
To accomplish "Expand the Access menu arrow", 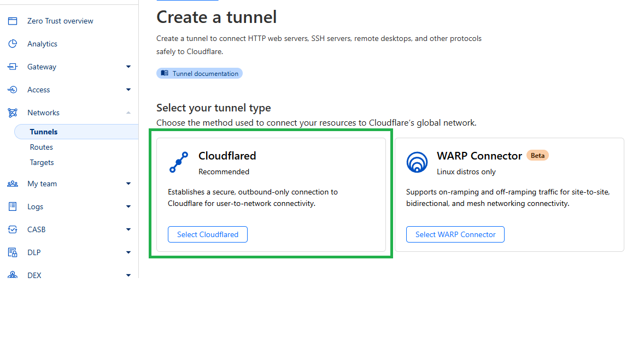I will coord(128,90).
